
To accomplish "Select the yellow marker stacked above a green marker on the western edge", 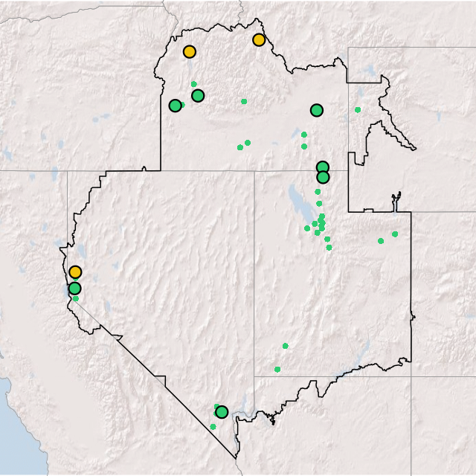I will point(75,272).
